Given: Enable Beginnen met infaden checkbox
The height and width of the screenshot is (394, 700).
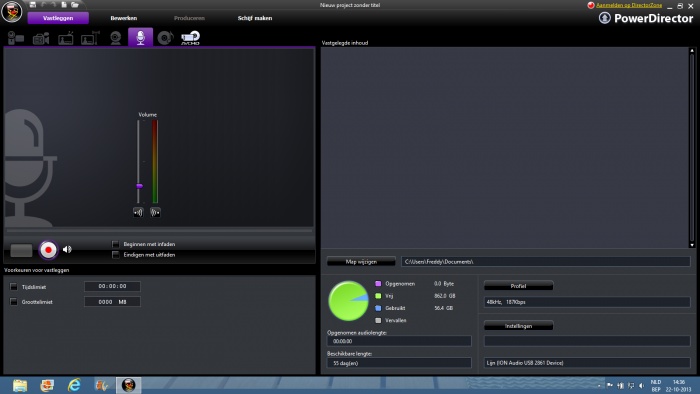Looking at the screenshot, I should point(116,244).
